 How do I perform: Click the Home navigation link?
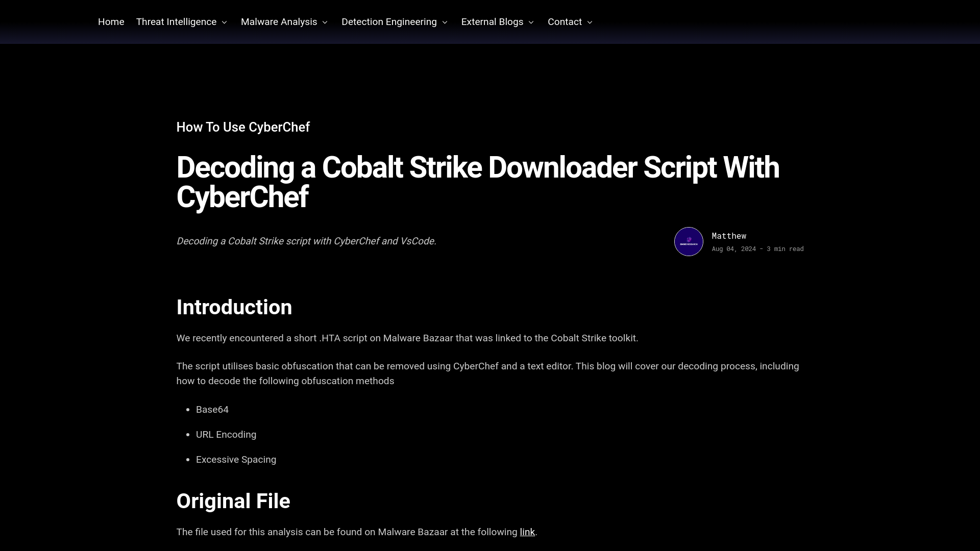point(111,21)
